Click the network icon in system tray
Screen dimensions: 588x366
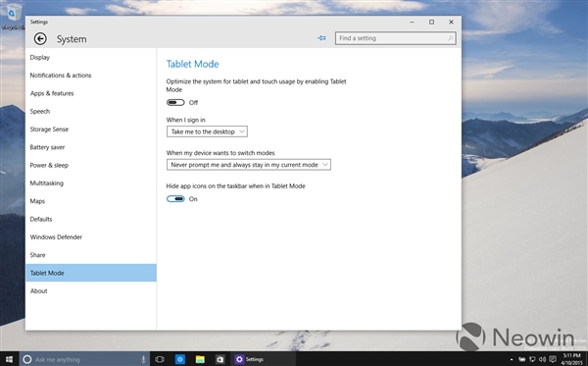pos(532,359)
